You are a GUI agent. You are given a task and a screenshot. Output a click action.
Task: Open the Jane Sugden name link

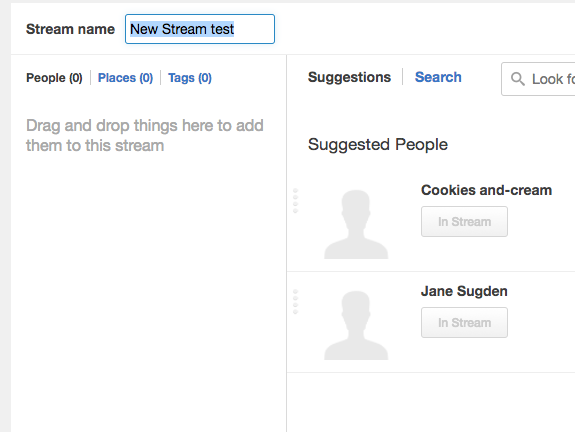pos(464,291)
